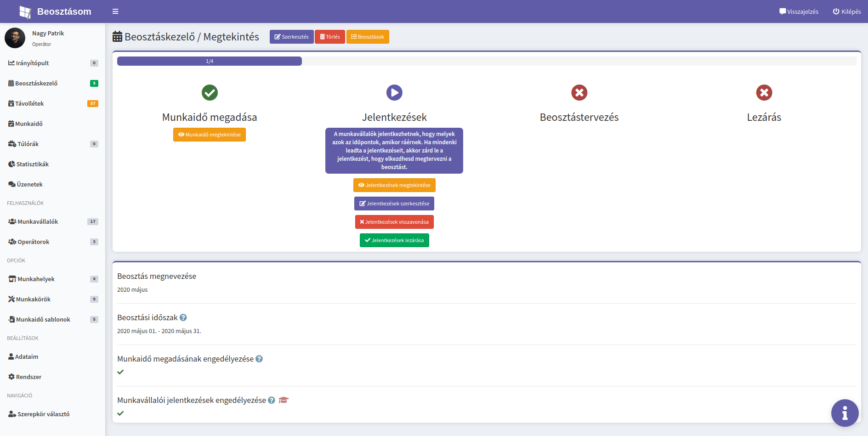Screen dimensions: 868x436
Task: Open Szerepkör választó in the sidebar
Action: (43, 414)
